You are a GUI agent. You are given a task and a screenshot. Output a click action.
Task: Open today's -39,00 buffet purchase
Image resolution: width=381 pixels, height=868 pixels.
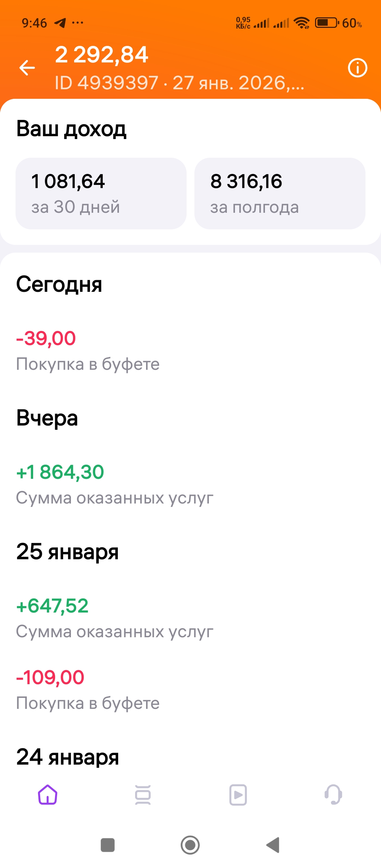tap(88, 350)
